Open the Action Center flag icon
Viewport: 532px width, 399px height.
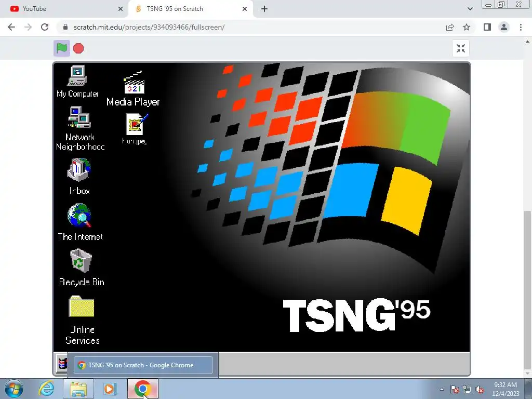coord(455,389)
